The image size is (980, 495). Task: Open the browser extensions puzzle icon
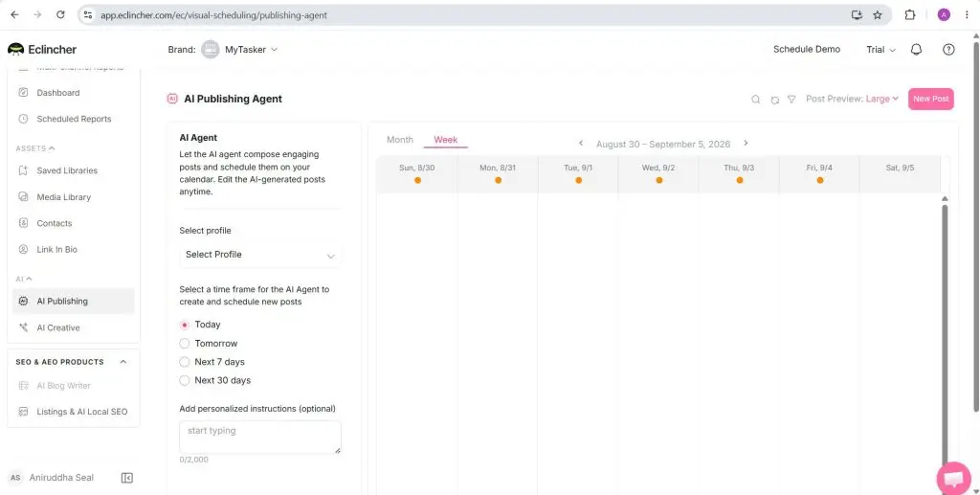click(x=910, y=15)
